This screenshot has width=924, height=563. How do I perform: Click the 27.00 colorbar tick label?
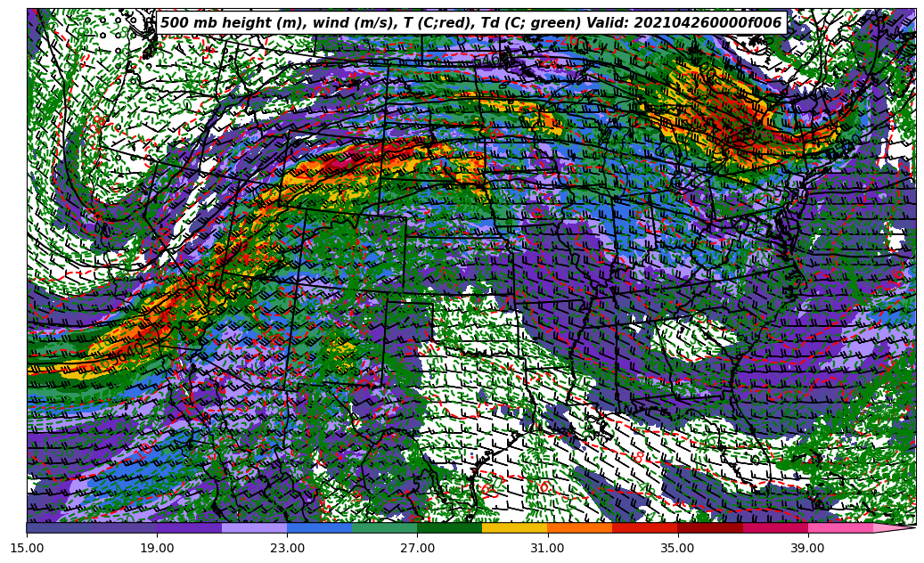(417, 549)
